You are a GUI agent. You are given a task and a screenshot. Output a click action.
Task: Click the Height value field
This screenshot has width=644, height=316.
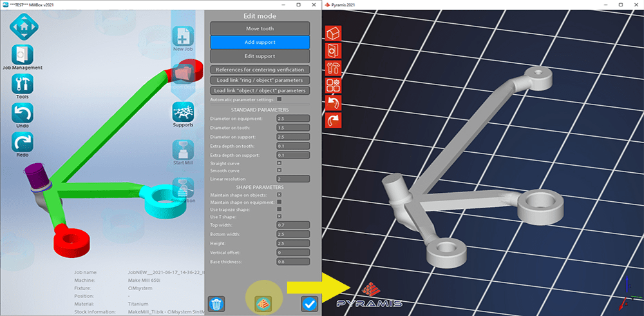click(293, 243)
